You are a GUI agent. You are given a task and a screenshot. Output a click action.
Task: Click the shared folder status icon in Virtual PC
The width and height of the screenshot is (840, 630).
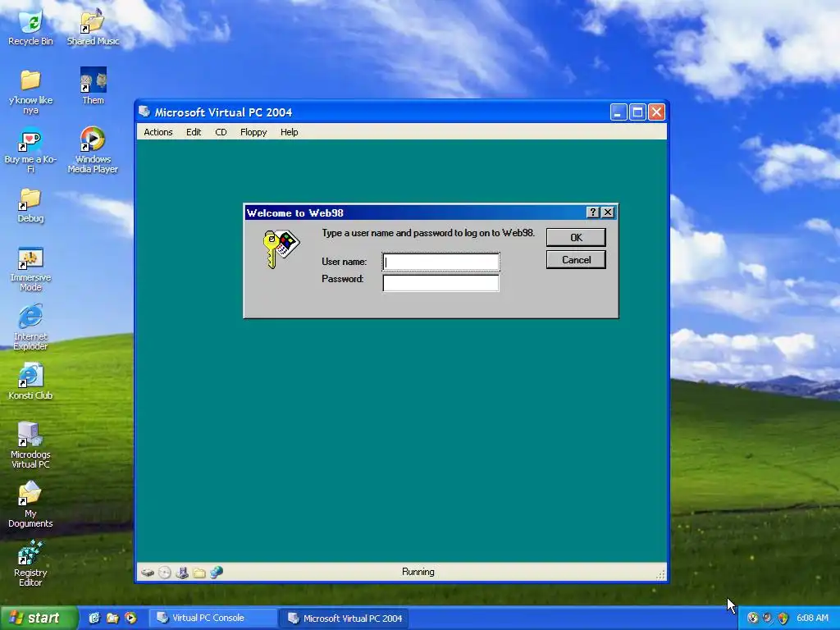click(x=199, y=573)
